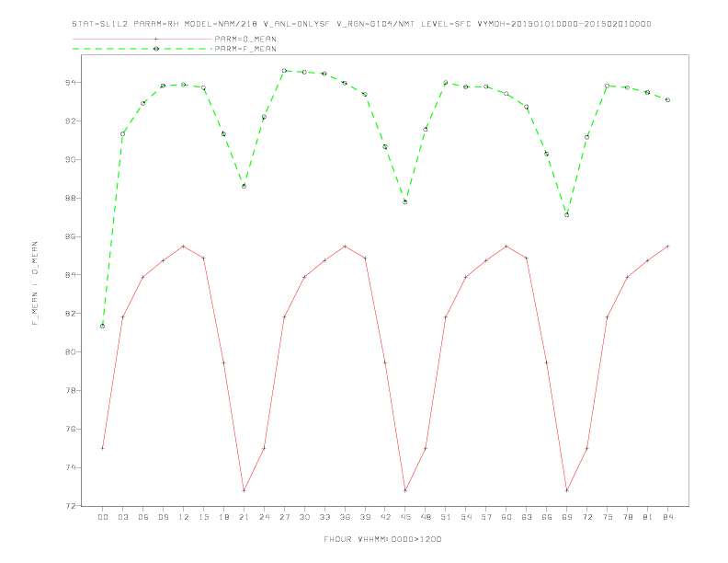This screenshot has height=563, width=728.
Task: Click the x-axis tick label 03
Action: pyautogui.click(x=122, y=517)
